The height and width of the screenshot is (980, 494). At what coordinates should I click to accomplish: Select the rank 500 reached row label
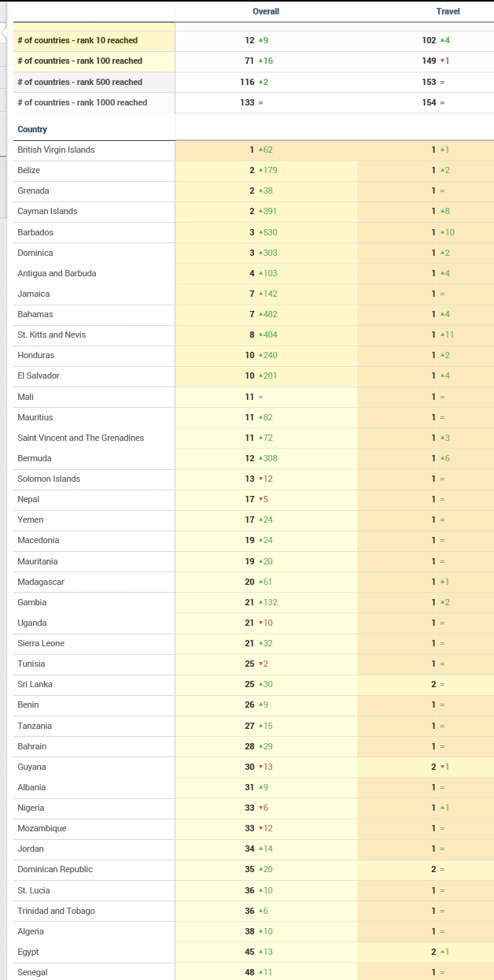[79, 82]
